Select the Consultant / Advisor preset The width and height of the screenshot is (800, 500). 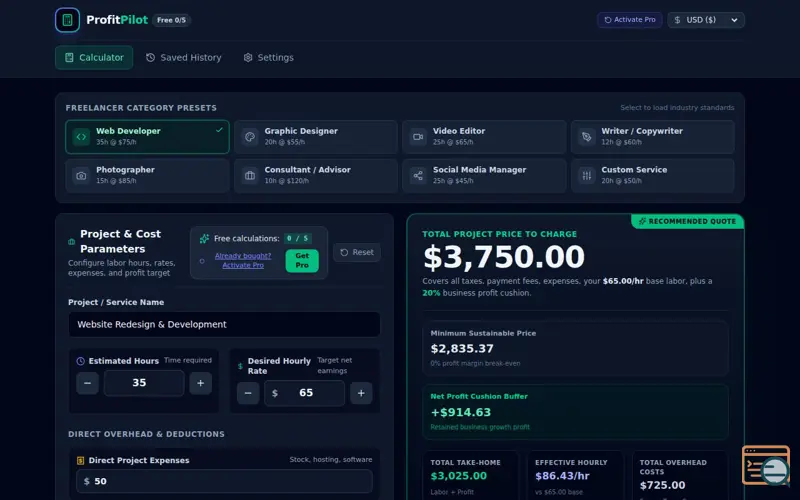[x=316, y=176]
